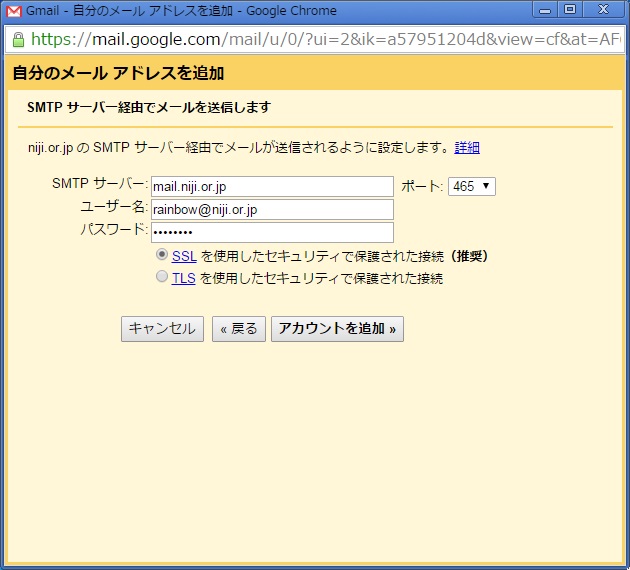Click the SMTP server input field
Viewport: 630px width, 570px height.
coord(272,186)
